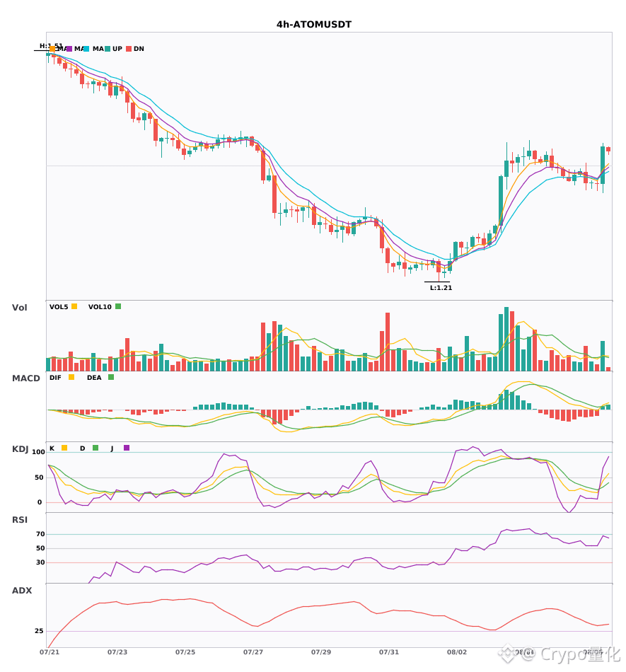
Task: Click the KDJ axis value 50
Action: [40, 477]
